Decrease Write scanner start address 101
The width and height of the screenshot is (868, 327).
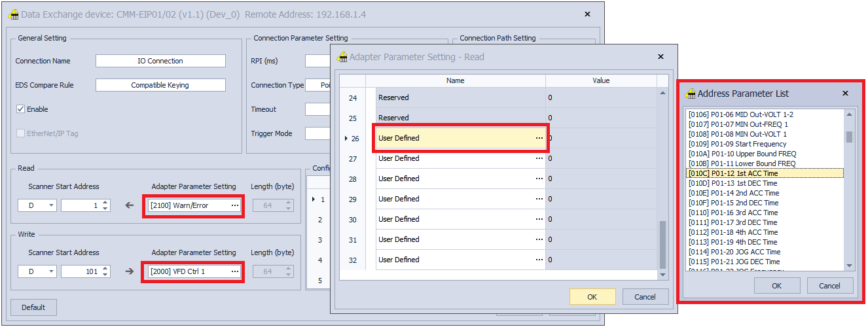pos(105,274)
